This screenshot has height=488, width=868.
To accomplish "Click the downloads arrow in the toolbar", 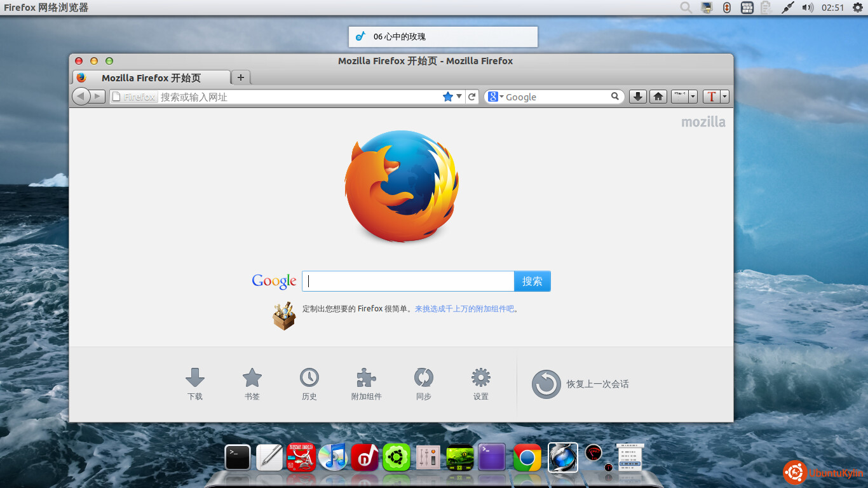I will [x=638, y=97].
